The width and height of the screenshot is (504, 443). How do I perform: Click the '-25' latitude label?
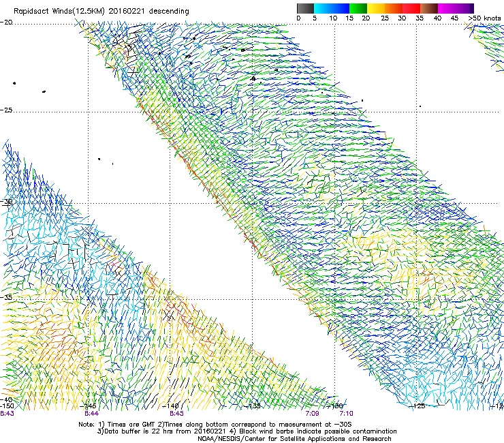coord(6,110)
